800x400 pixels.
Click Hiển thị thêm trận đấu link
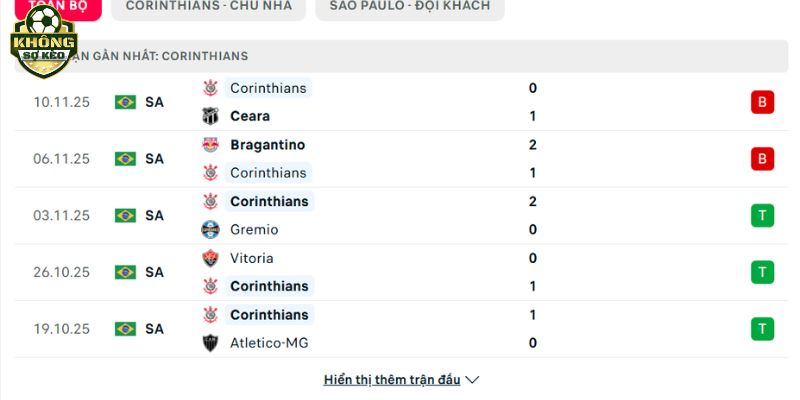point(392,380)
